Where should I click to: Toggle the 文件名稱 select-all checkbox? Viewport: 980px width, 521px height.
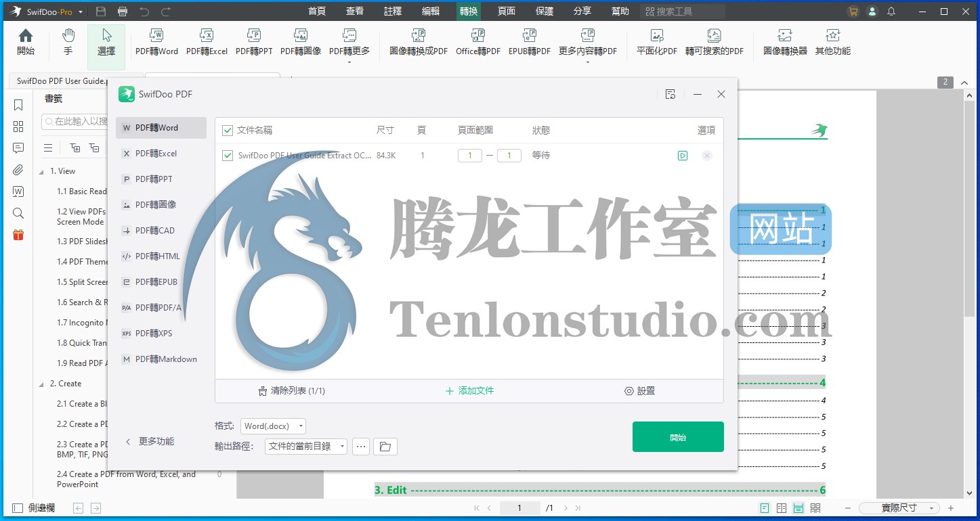[228, 131]
